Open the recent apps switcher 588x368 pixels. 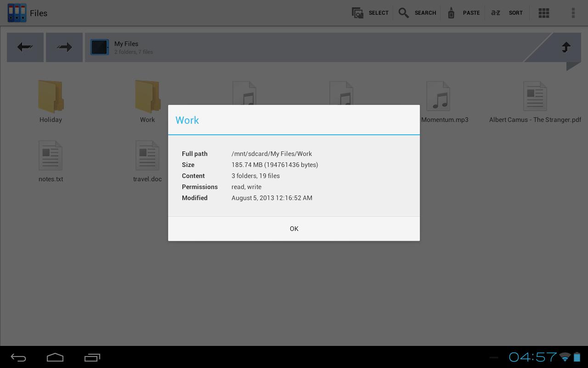92,357
